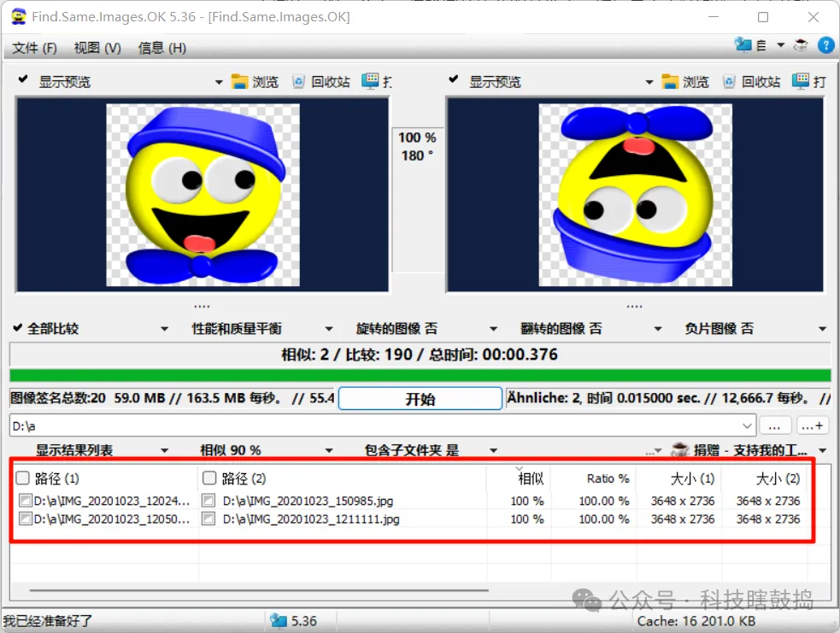Sort by the 大小 (2) column header
Screen dimensions: 840x633
778,478
